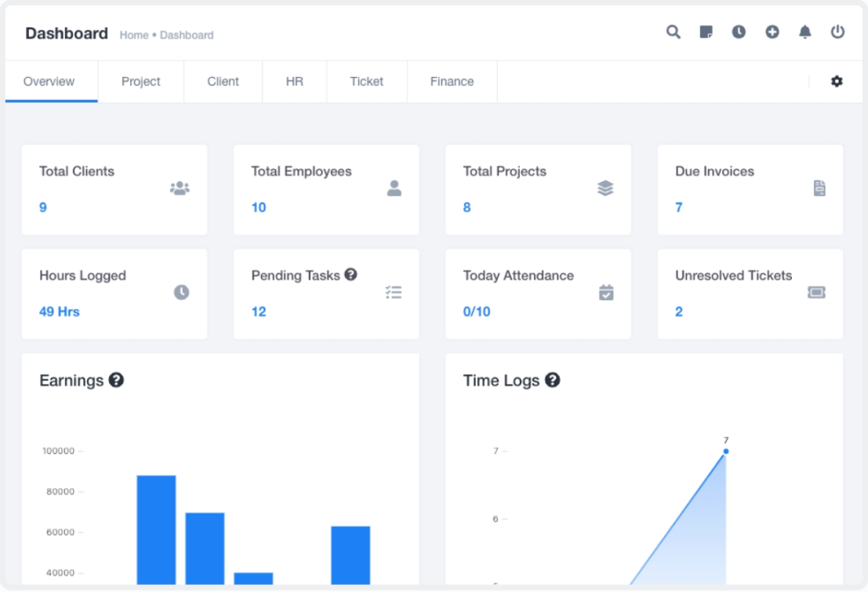Click the second Earnings bar

pos(205,548)
